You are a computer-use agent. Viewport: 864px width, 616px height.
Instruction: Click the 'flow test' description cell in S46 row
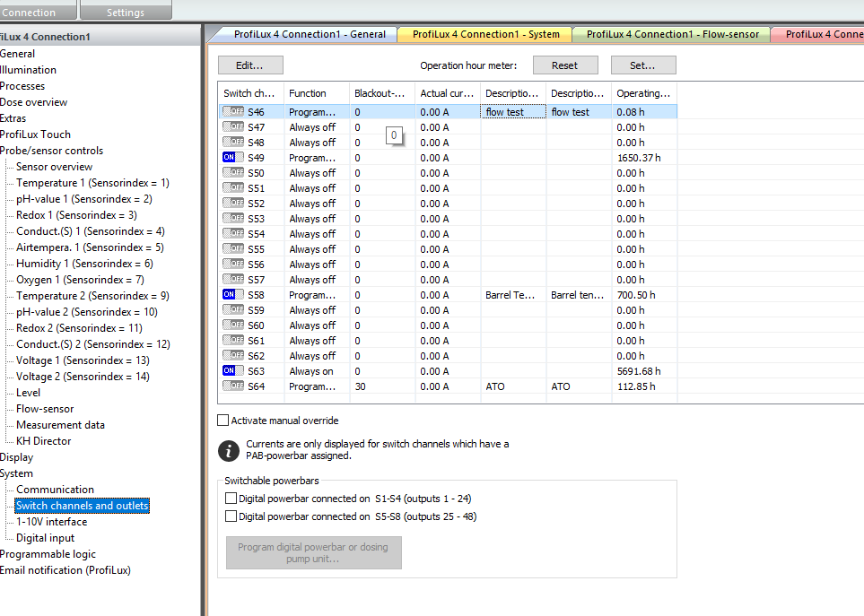(x=513, y=112)
